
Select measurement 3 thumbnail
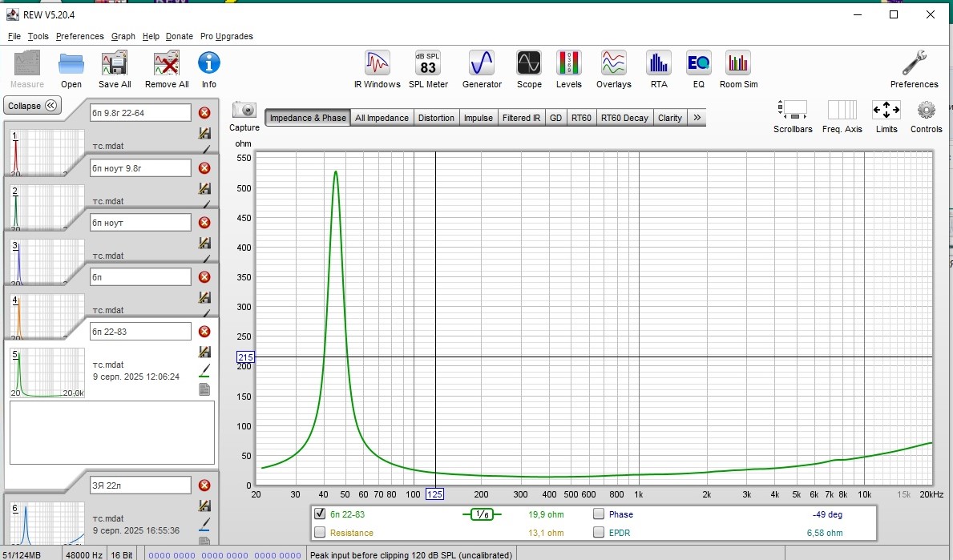click(46, 263)
